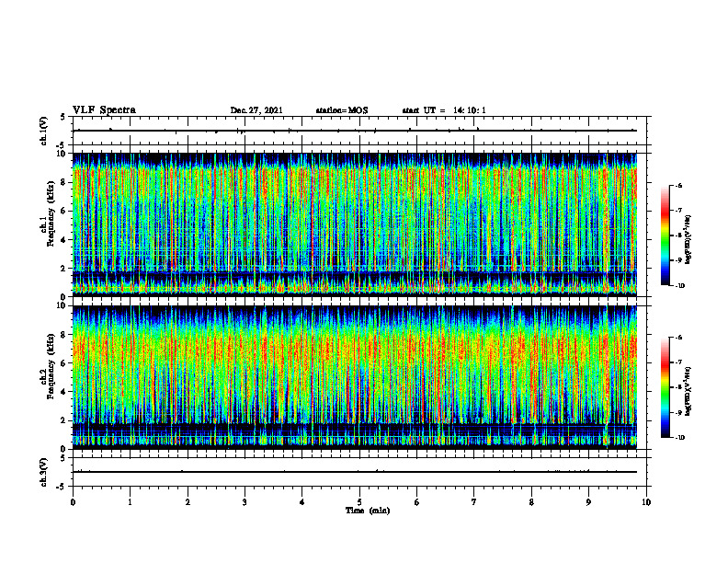Select the ch.1 color bar log(PSD) label

click(688, 240)
